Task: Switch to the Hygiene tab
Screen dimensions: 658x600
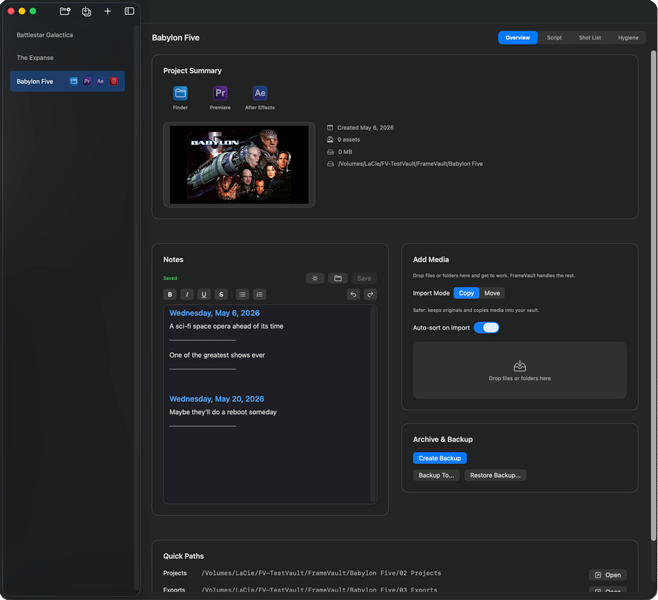Action: click(x=628, y=38)
